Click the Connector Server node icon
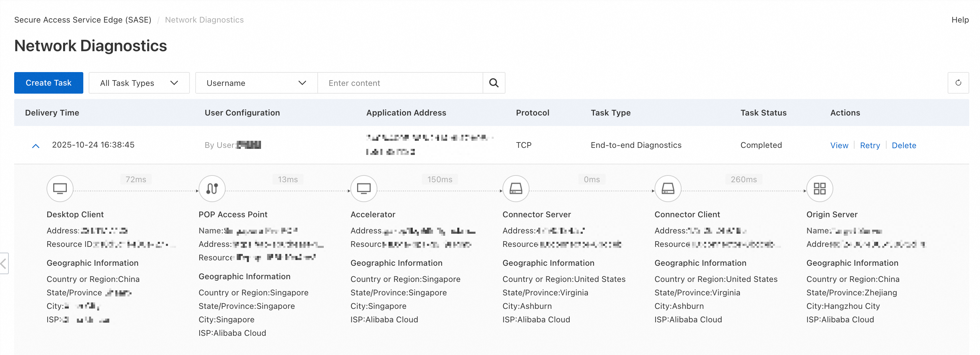 516,189
